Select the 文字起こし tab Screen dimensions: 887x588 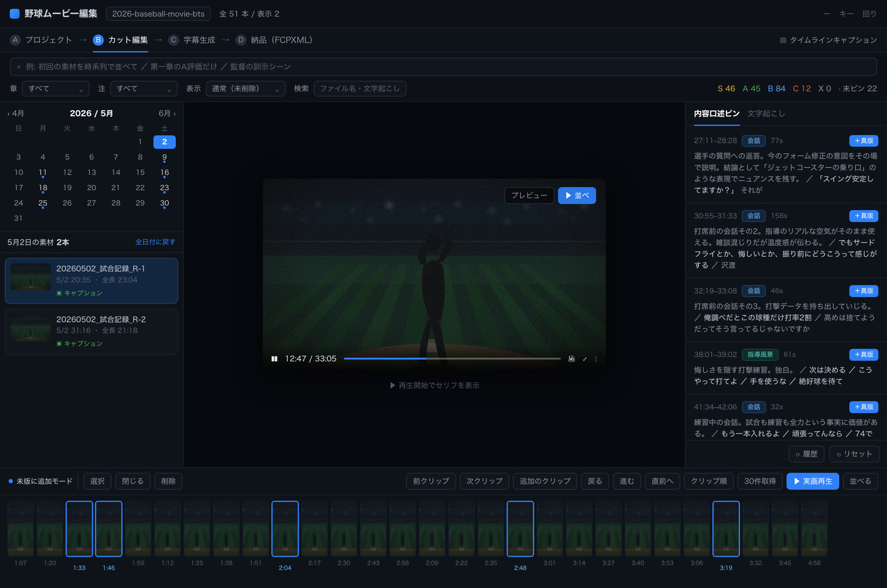pos(766,113)
